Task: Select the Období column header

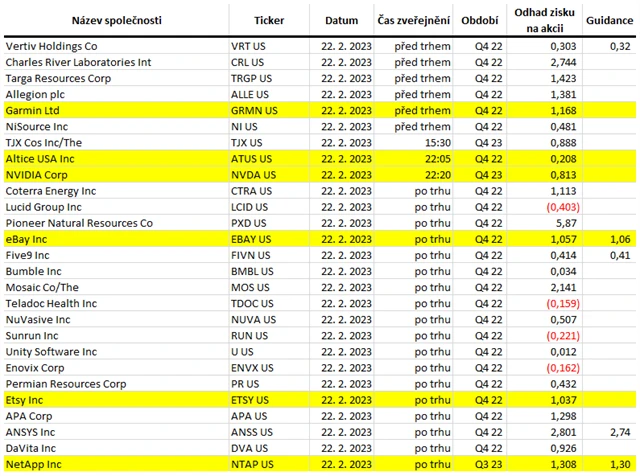Action: (x=474, y=20)
